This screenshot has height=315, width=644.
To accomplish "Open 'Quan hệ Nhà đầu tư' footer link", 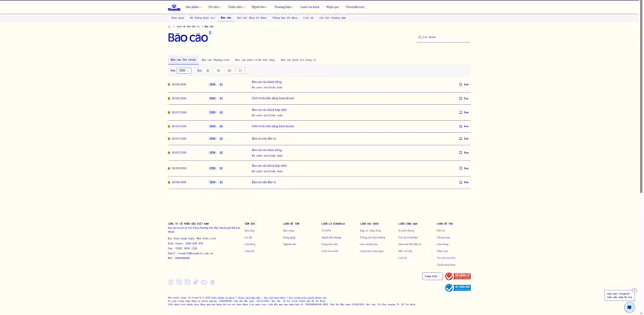I will [x=410, y=244].
